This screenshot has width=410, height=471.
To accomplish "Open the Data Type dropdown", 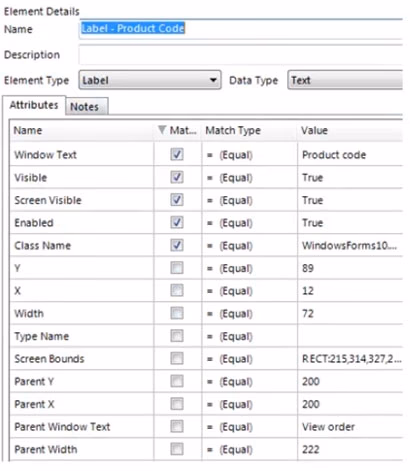I will pyautogui.click(x=345, y=80).
